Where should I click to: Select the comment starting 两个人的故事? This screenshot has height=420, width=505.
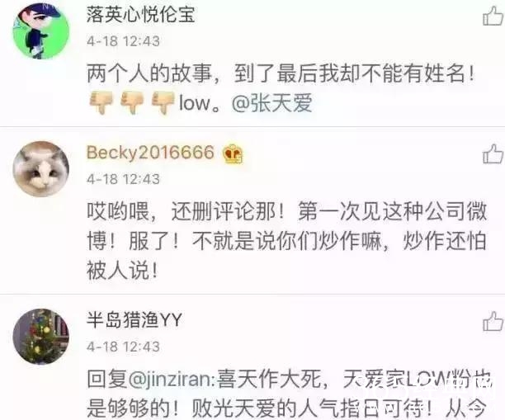pyautogui.click(x=281, y=88)
